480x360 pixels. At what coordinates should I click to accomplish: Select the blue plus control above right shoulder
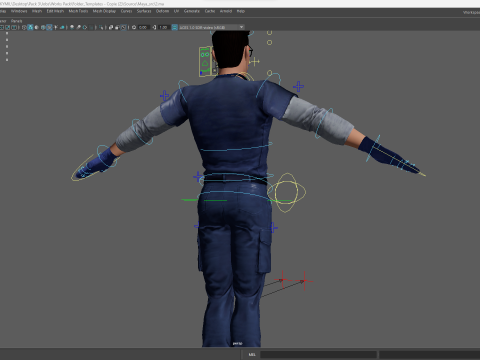pyautogui.click(x=298, y=87)
